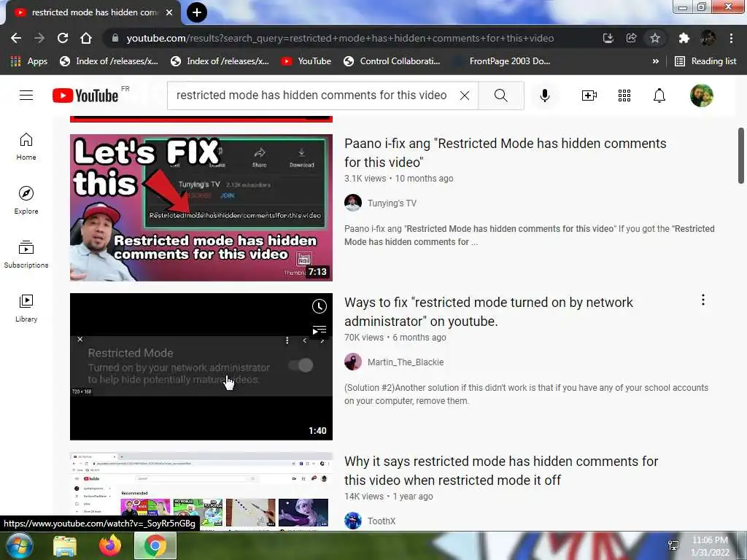Share this page via the address bar icon

[x=631, y=38]
